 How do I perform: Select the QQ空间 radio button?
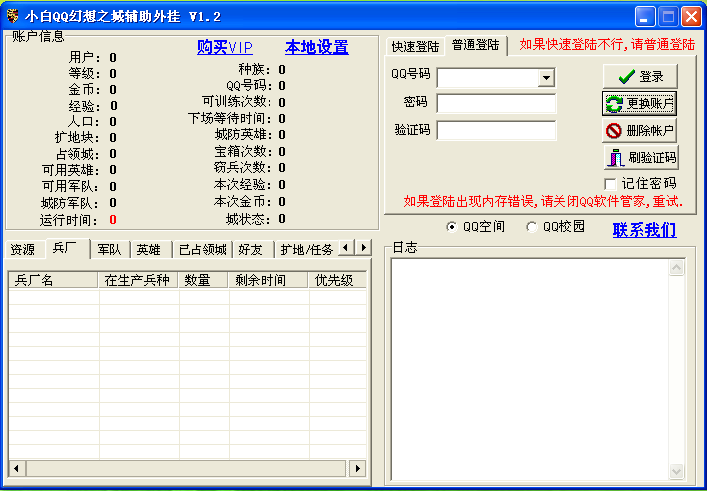pyautogui.click(x=451, y=227)
